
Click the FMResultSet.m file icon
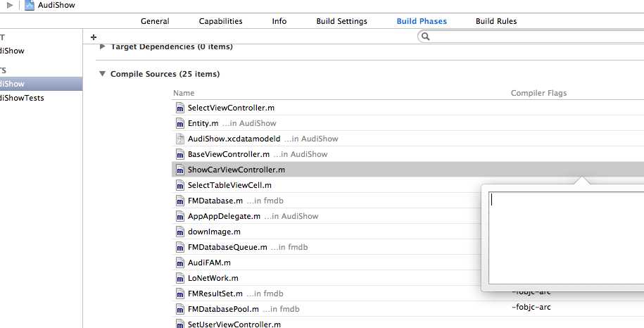tap(180, 294)
